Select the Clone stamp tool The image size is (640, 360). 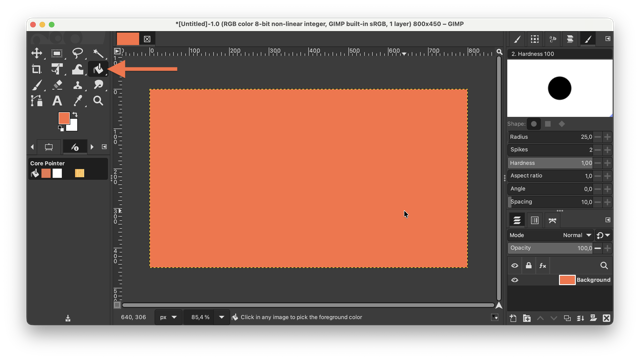[77, 85]
